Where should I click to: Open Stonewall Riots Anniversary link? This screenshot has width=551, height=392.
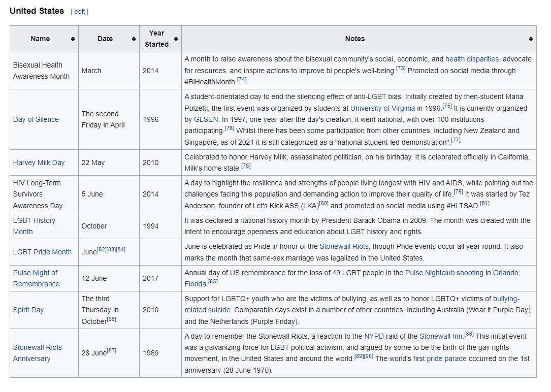coord(37,353)
